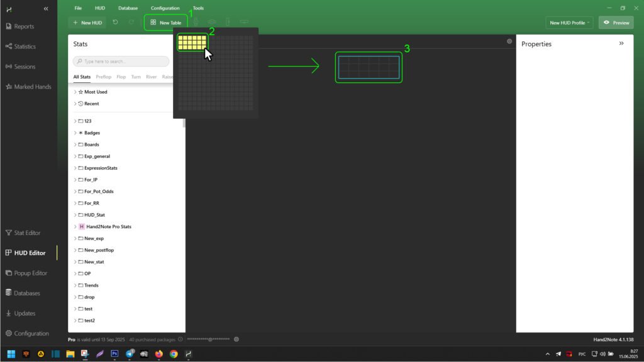Click the New HUD button
Screen dimensions: 644x362
coord(87,23)
